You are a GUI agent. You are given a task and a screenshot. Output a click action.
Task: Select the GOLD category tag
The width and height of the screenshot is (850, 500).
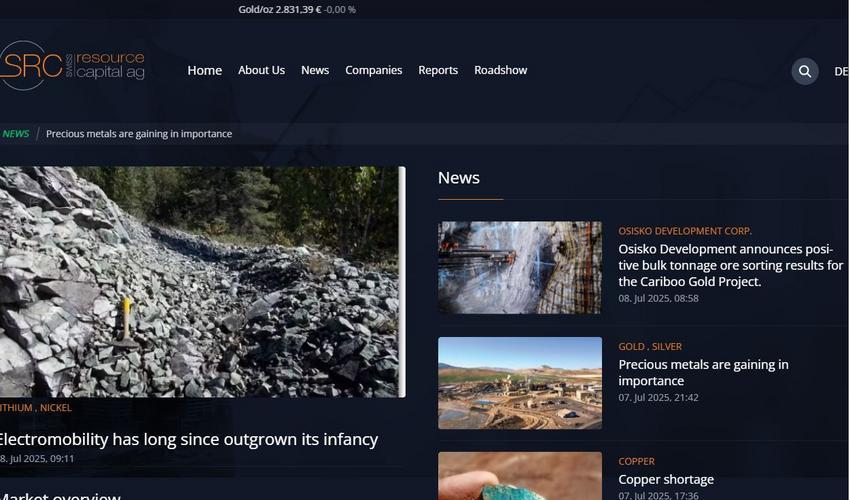coord(632,347)
